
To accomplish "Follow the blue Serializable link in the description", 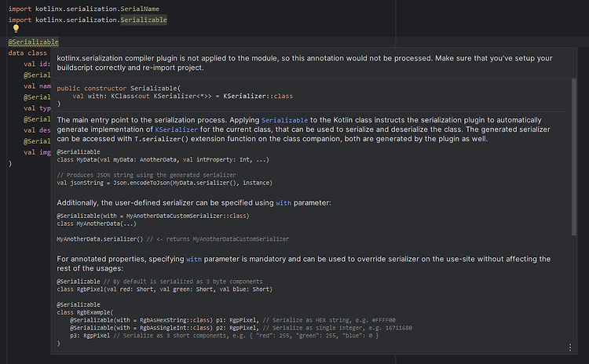I will pos(284,120).
